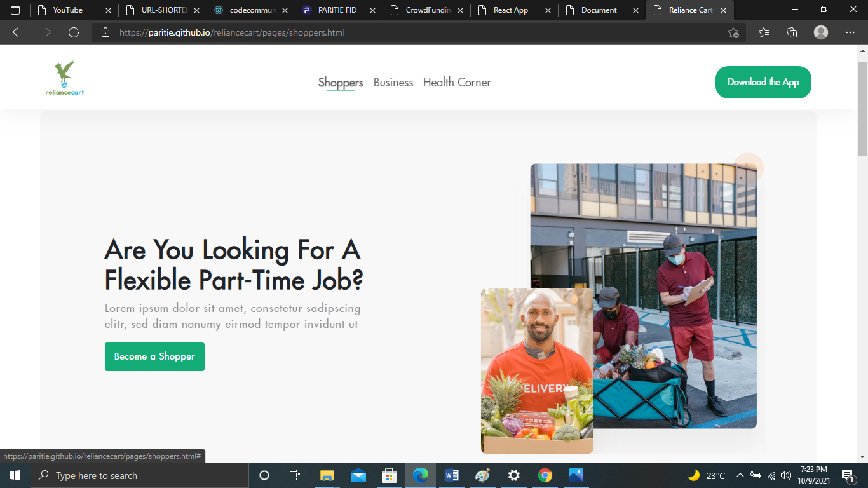The image size is (868, 488).
Task: Open the Business nav link
Action: tap(393, 83)
